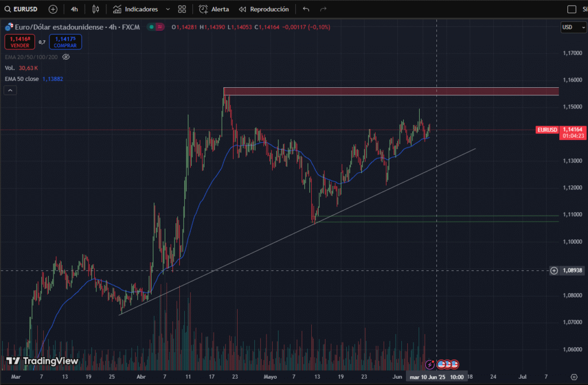Open the 4h timeframe selector

(74, 9)
